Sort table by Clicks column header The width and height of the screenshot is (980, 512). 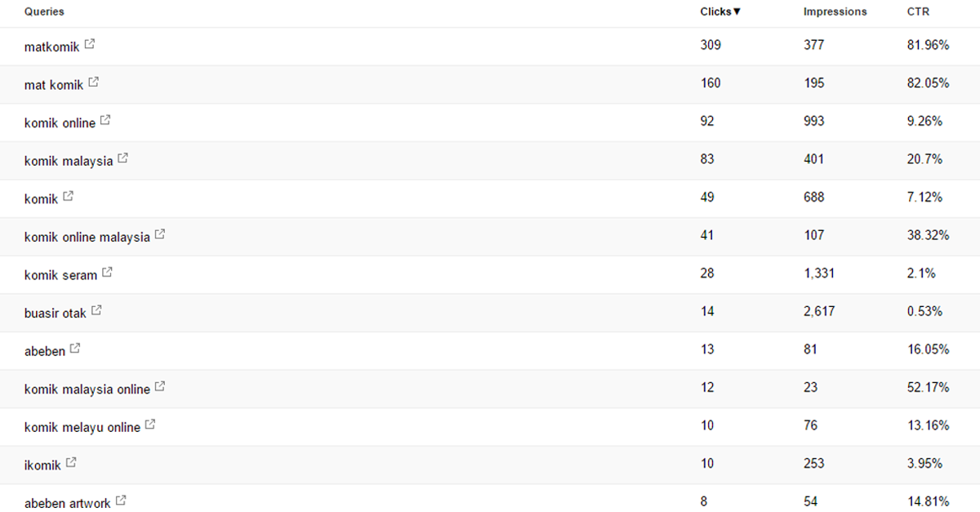coord(720,12)
